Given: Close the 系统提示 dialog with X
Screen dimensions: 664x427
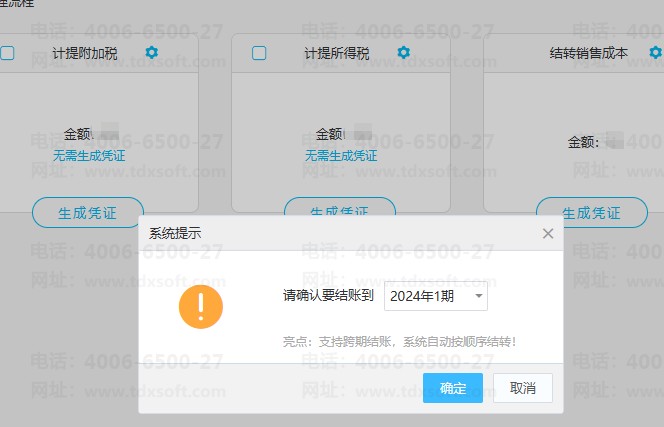Looking at the screenshot, I should (x=547, y=233).
